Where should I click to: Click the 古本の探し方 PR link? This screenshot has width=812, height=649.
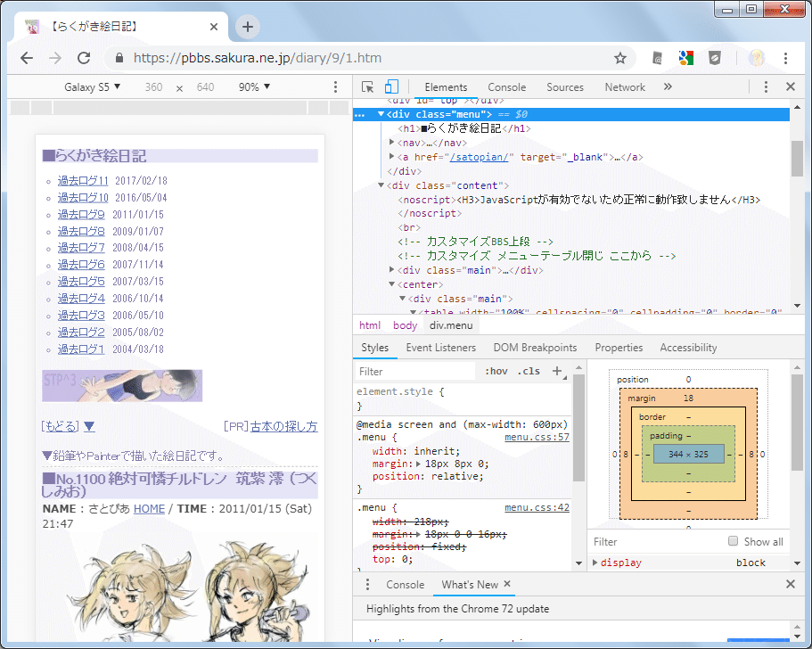[x=283, y=426]
